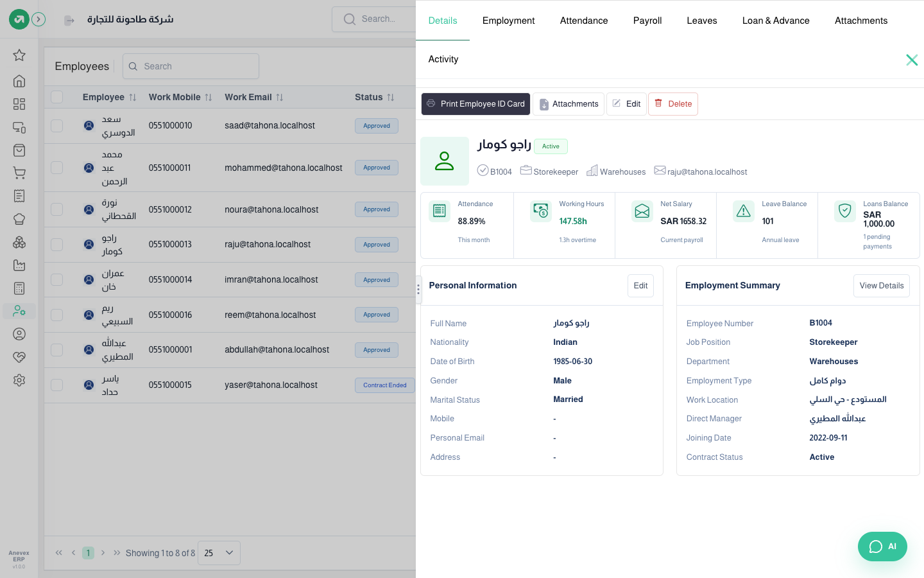Open the employees HR icon in sidebar
924x578 pixels.
point(19,311)
